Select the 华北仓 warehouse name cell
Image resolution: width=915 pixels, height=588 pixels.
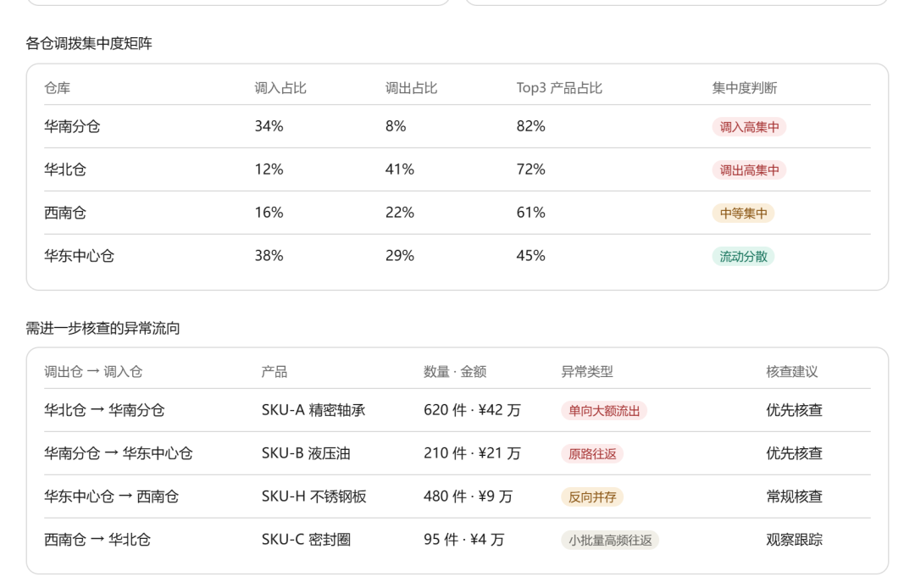click(65, 169)
